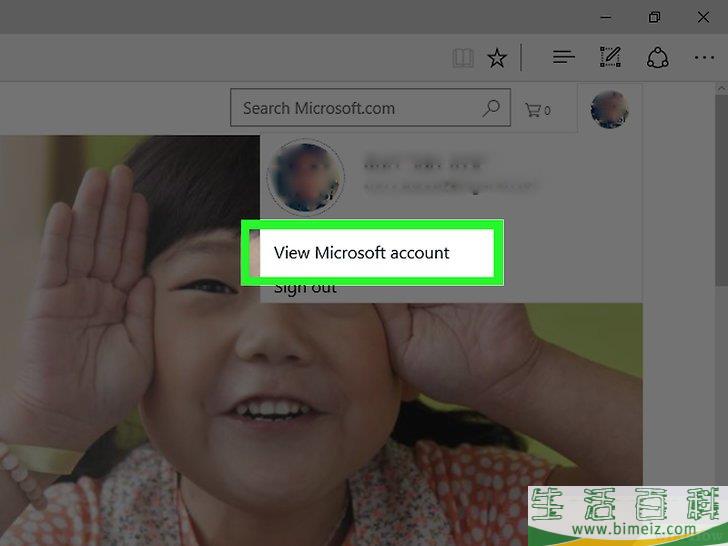
Task: Close the browser window
Action: pyautogui.click(x=703, y=17)
